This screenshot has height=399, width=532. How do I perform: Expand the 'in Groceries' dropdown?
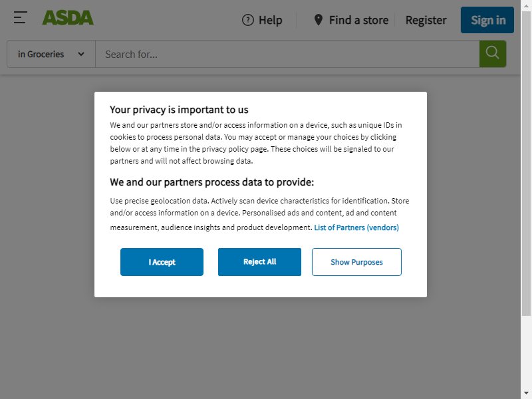[51, 54]
